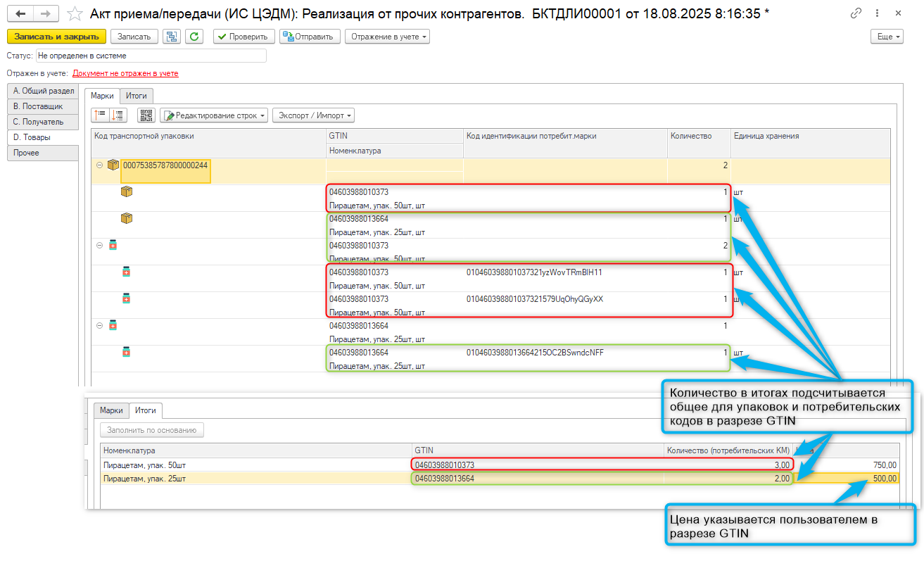Image resolution: width=924 pixels, height=568 pixels.
Task: Click the forward navigation arrow
Action: pos(46,13)
